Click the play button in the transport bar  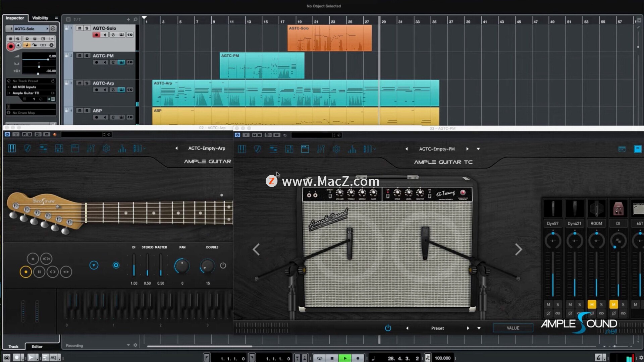tap(345, 358)
